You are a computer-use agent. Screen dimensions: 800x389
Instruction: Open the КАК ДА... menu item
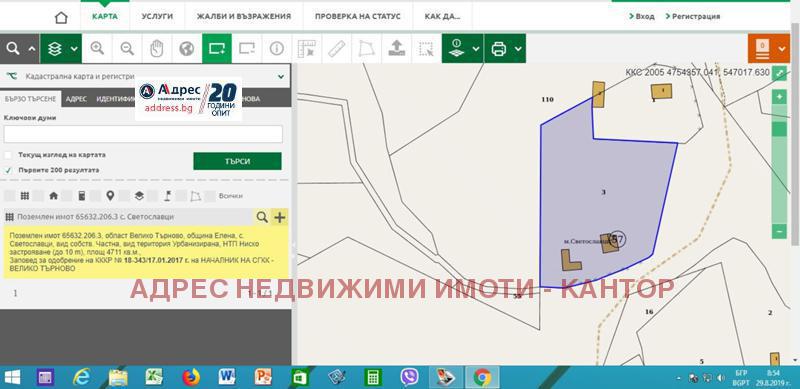pyautogui.click(x=442, y=16)
